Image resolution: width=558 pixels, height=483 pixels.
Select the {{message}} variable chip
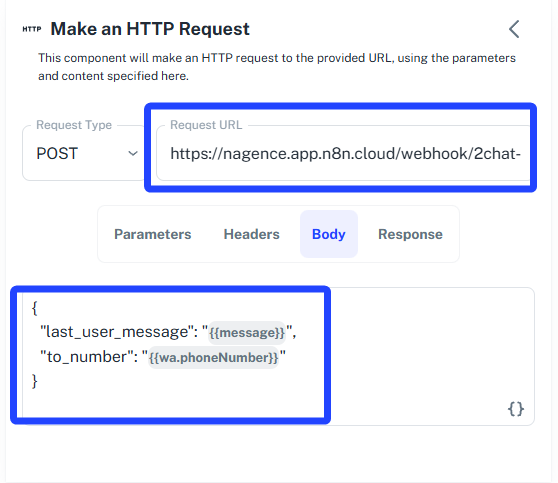(x=247, y=333)
